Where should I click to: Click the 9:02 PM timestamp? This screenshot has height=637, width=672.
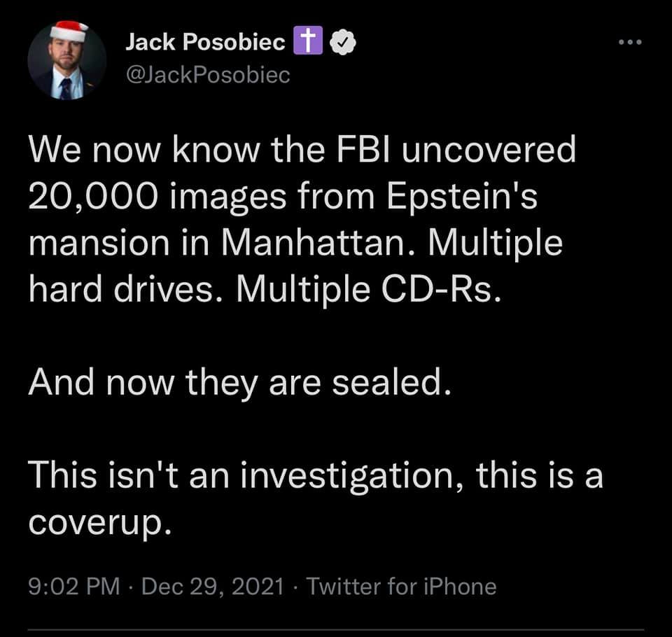(x=73, y=586)
